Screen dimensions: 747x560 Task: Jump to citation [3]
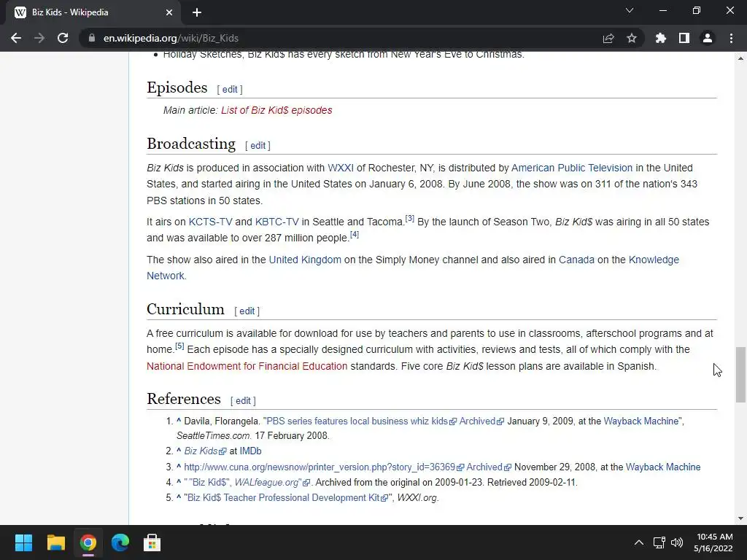click(410, 218)
